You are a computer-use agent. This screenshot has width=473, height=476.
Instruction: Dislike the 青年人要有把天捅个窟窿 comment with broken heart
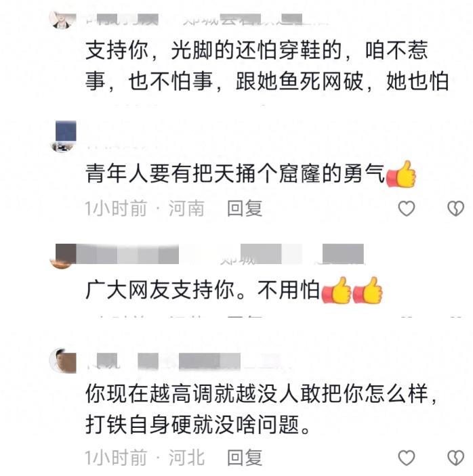pos(455,209)
